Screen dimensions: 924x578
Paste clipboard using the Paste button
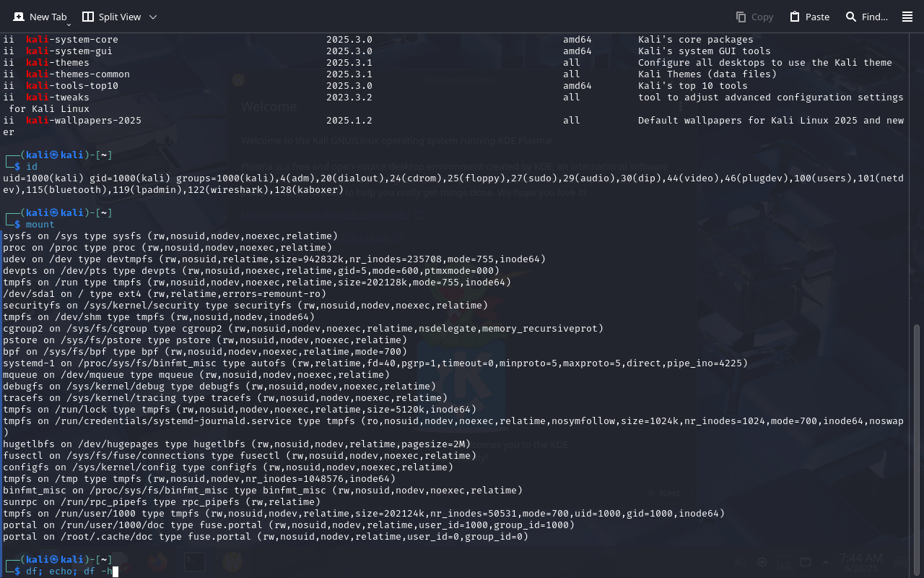click(x=809, y=17)
